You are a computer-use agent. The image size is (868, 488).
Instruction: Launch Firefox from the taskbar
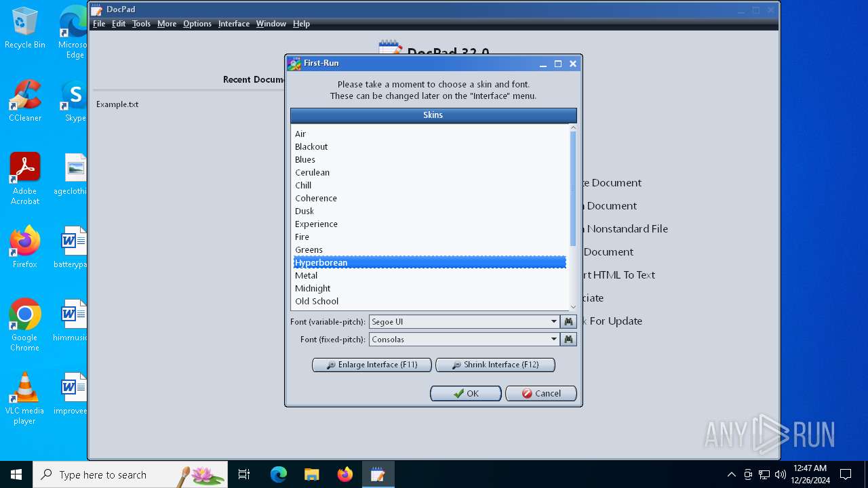[344, 474]
